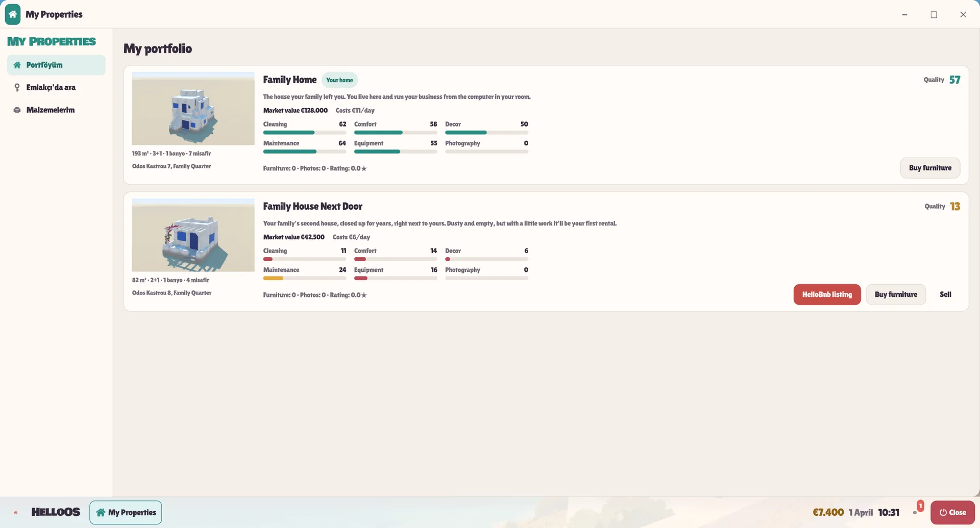
Task: Open HelloBnb listing for Family House Next Door
Action: tap(827, 294)
